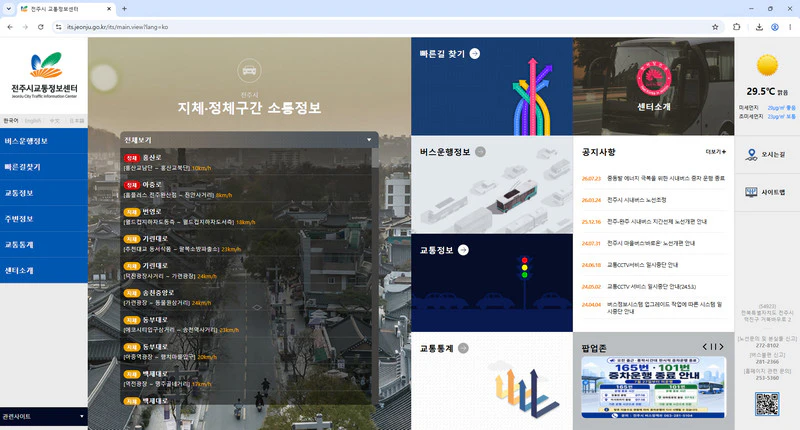800x430 pixels.
Task: Select the 홍산로 congestion row
Action: point(246,162)
